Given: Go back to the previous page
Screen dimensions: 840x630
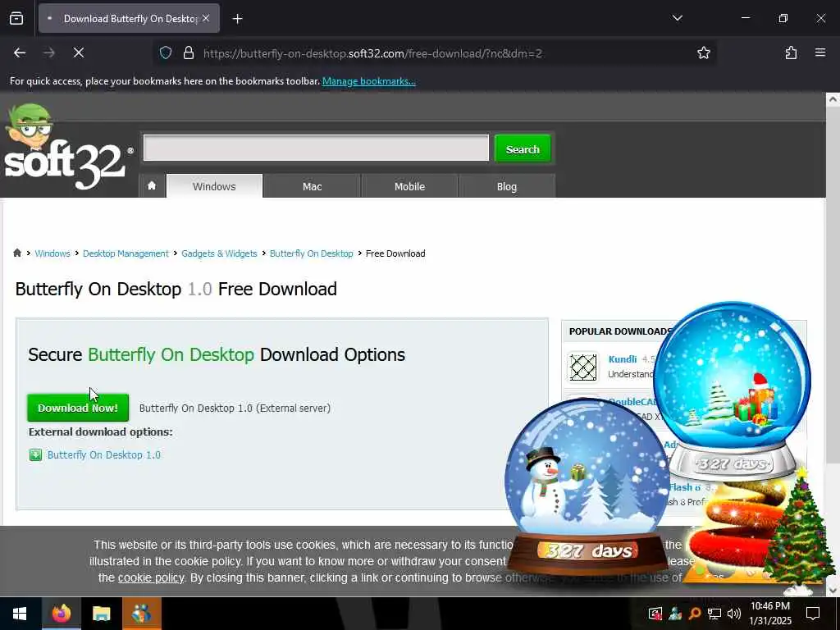Looking at the screenshot, I should coord(20,52).
